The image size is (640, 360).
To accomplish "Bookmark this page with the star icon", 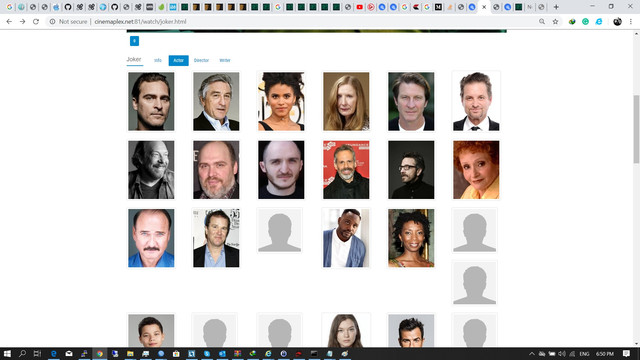I will coord(555,22).
